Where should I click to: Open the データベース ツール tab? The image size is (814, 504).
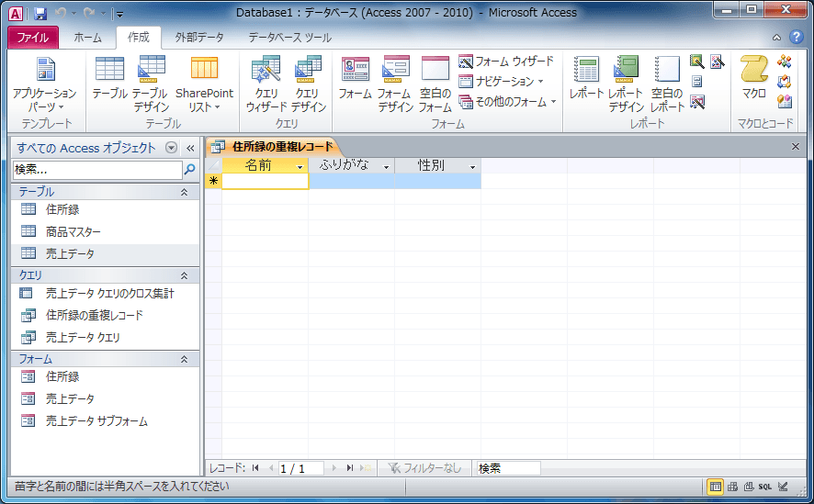pyautogui.click(x=289, y=38)
